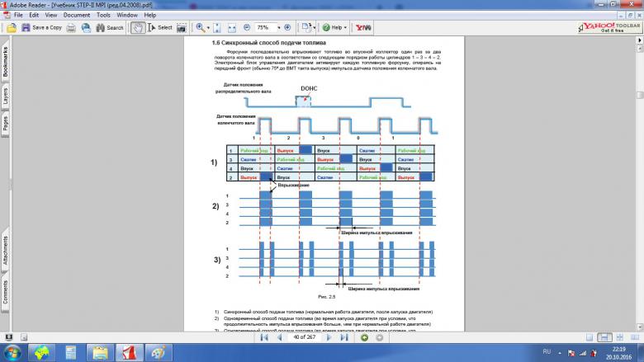The width and height of the screenshot is (644, 362).
Task: Click the Fit Width icon
Action: 232,27
